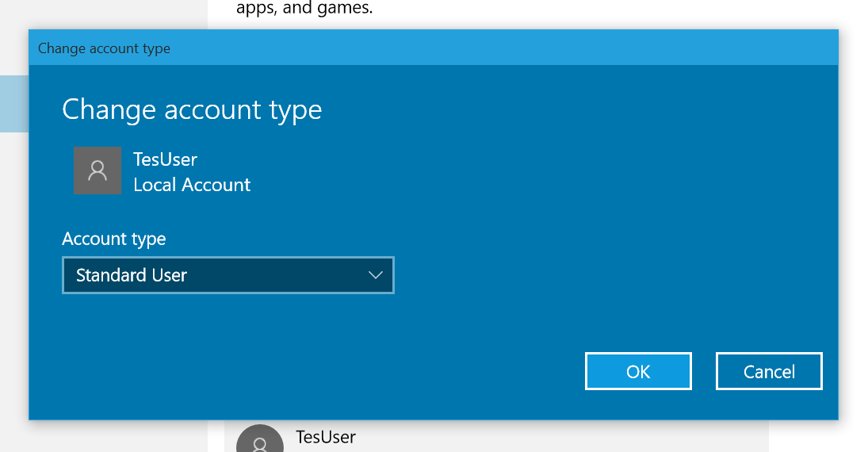Open the Account type combo box

point(228,275)
